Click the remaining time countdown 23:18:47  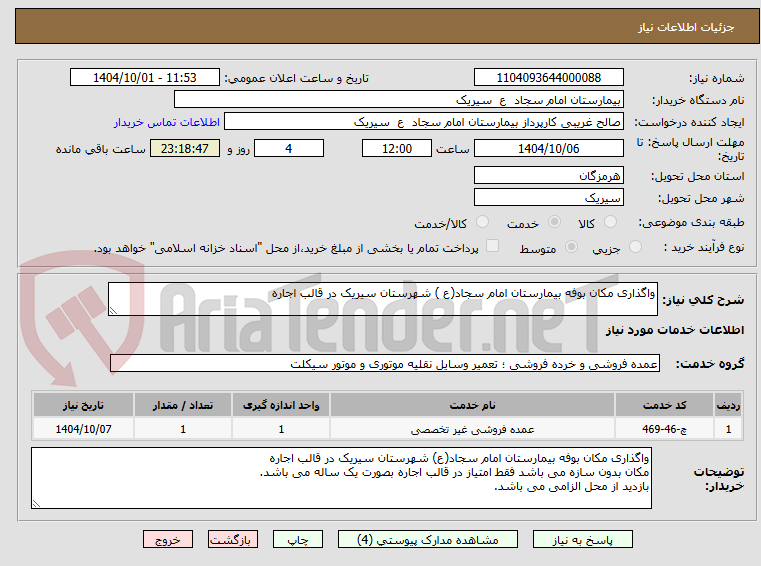(x=184, y=149)
